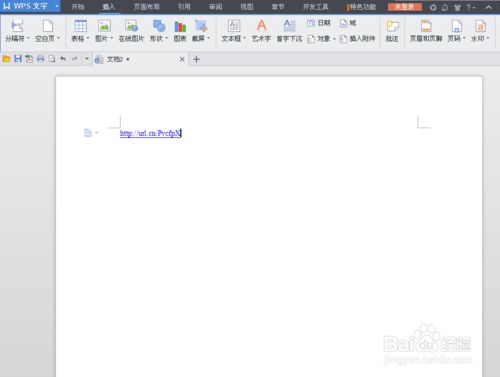Open the 引用 tab
The width and height of the screenshot is (500, 377).
(184, 7)
